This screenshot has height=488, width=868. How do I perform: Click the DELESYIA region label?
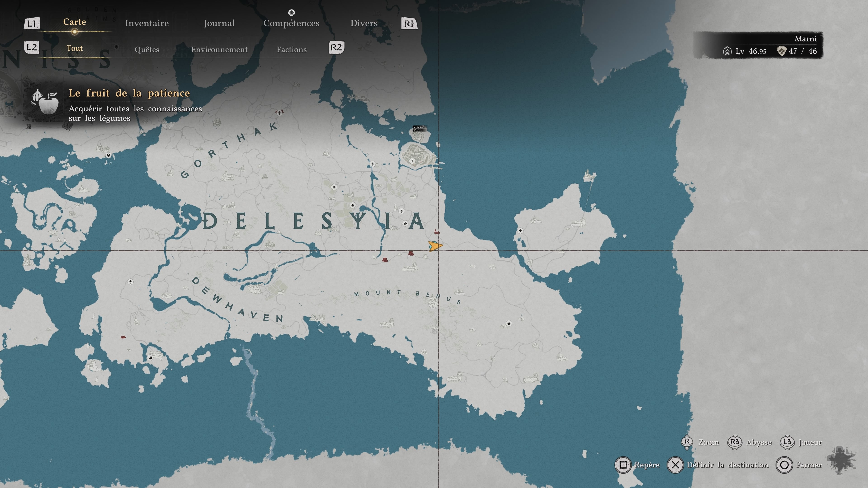[x=313, y=221]
